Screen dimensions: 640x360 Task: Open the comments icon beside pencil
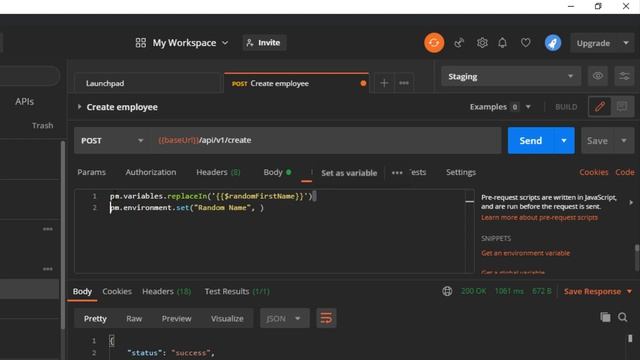click(622, 107)
